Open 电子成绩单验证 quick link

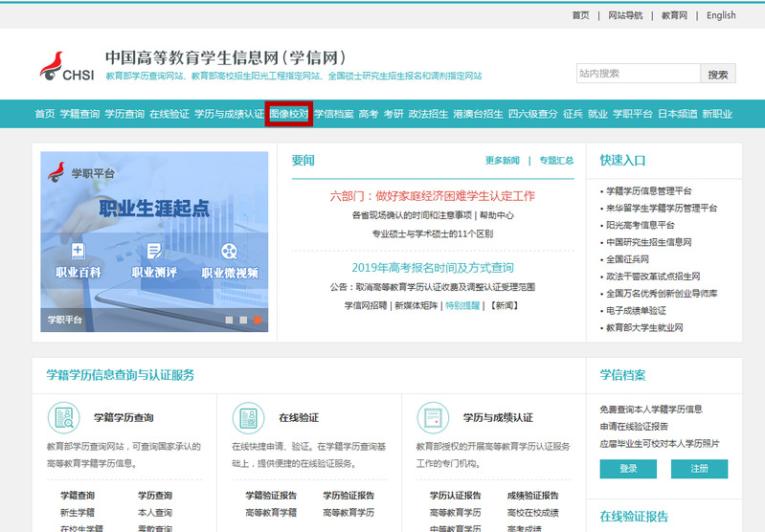pos(636,311)
